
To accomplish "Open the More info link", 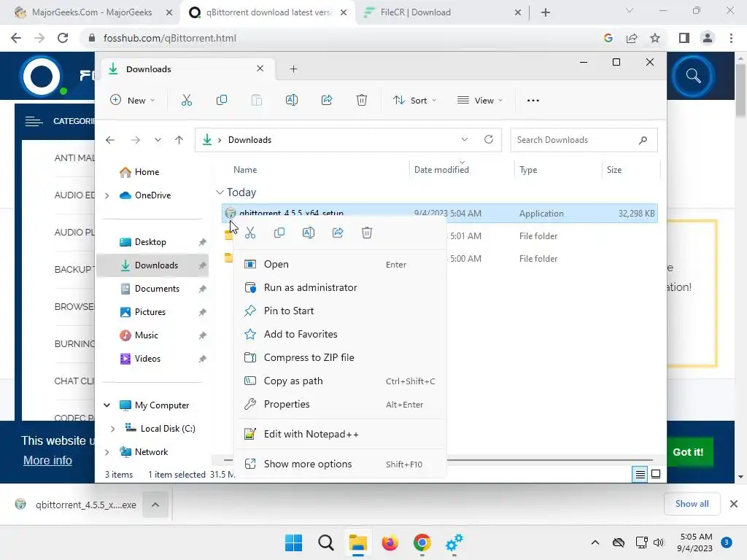I will coord(47,461).
